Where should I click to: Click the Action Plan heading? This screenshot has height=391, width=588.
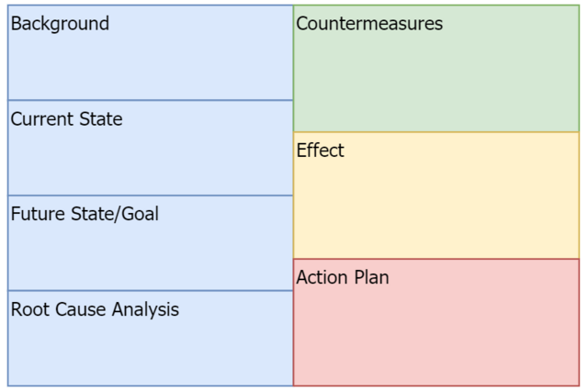tap(343, 277)
